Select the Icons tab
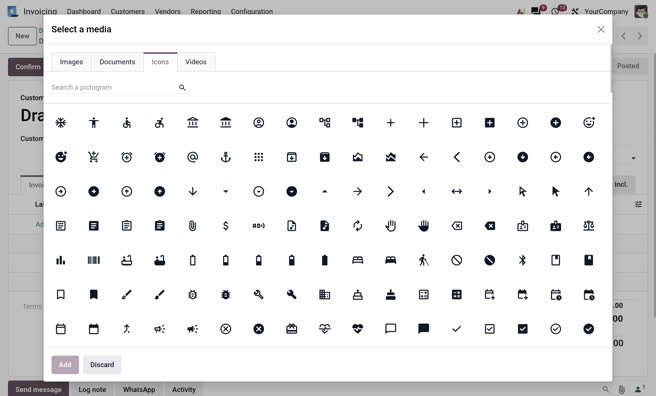The image size is (656, 396). [x=160, y=61]
